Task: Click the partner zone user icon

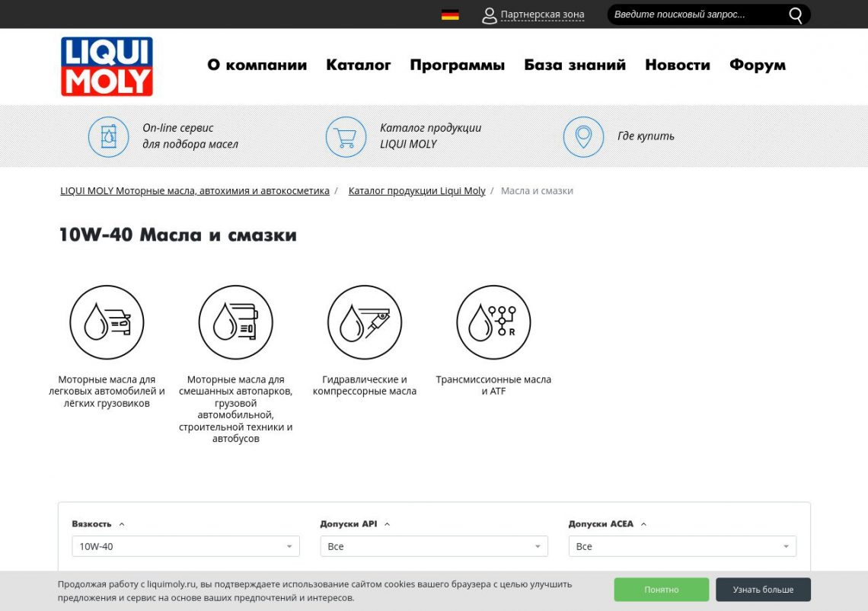Action: pos(490,15)
